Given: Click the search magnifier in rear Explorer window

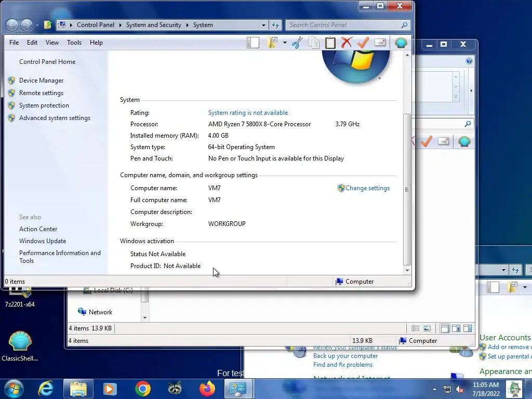Looking at the screenshot, I should coord(468,124).
